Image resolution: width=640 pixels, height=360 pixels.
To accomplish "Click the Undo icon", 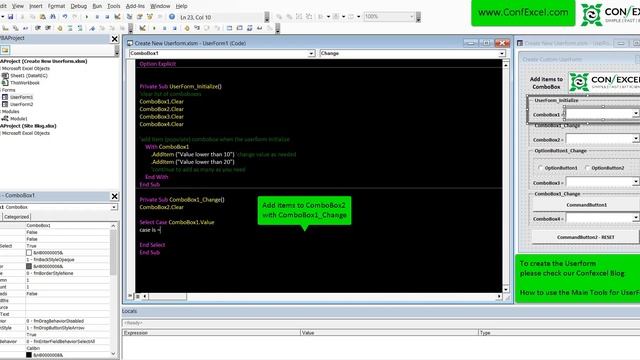I will tap(65, 17).
